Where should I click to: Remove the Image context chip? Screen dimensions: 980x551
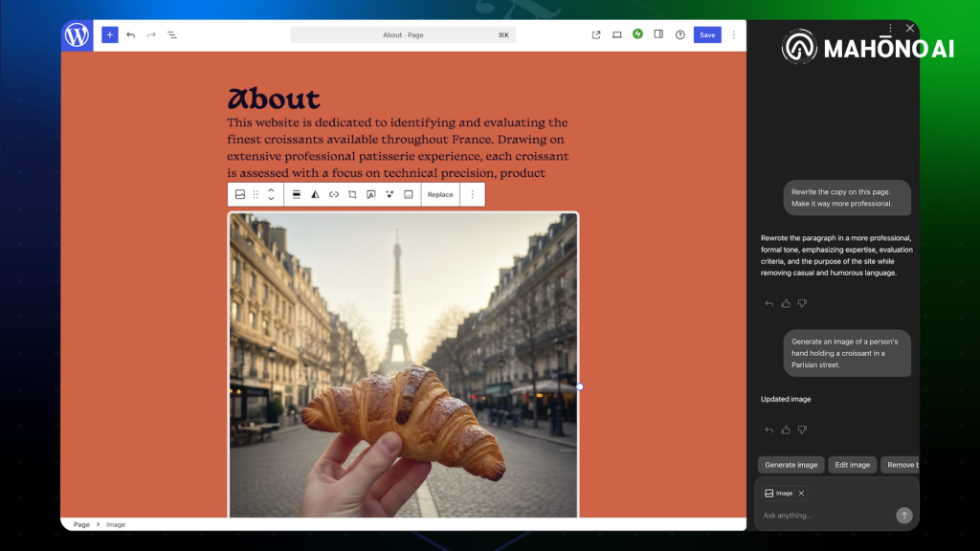coord(801,494)
